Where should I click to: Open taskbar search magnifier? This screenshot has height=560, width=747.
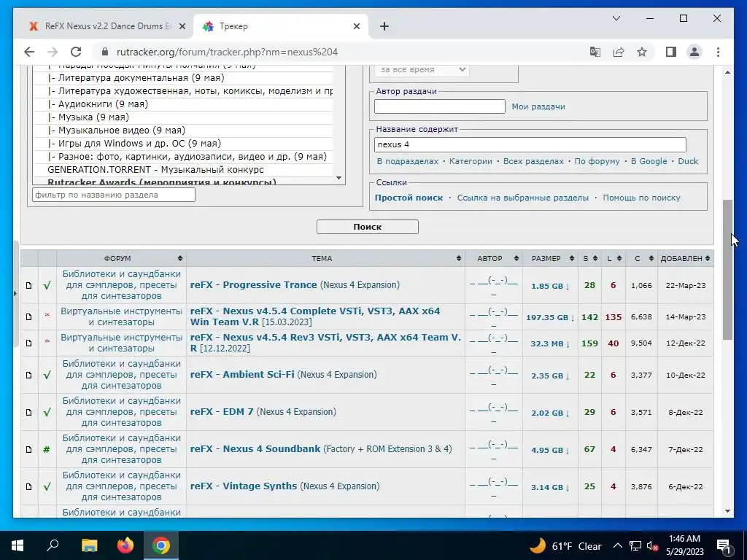[52, 545]
